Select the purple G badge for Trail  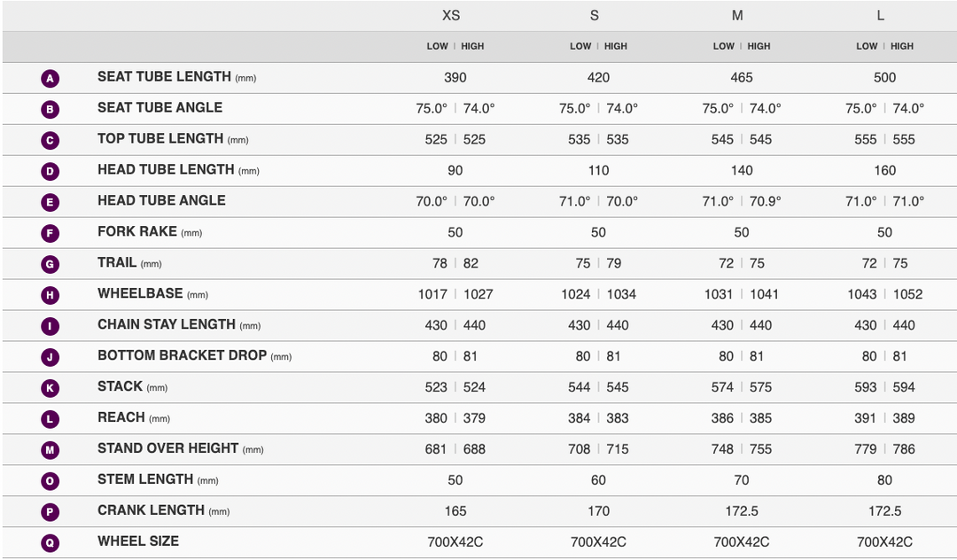pyautogui.click(x=51, y=265)
